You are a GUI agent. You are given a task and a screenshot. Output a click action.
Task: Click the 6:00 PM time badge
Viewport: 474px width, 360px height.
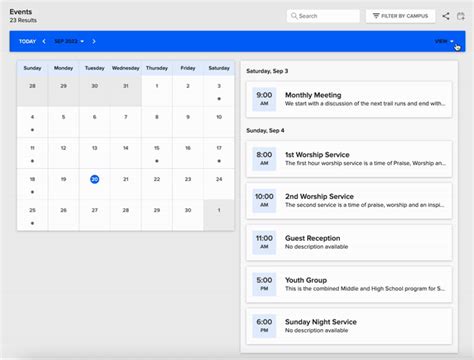coord(264,326)
